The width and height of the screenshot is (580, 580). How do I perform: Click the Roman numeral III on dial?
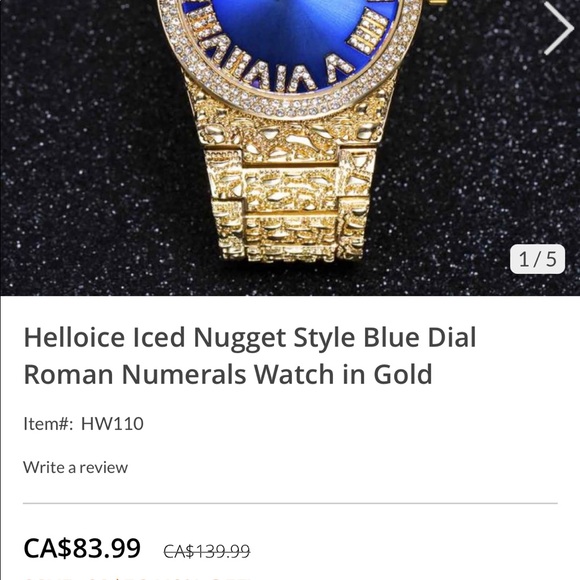369,30
